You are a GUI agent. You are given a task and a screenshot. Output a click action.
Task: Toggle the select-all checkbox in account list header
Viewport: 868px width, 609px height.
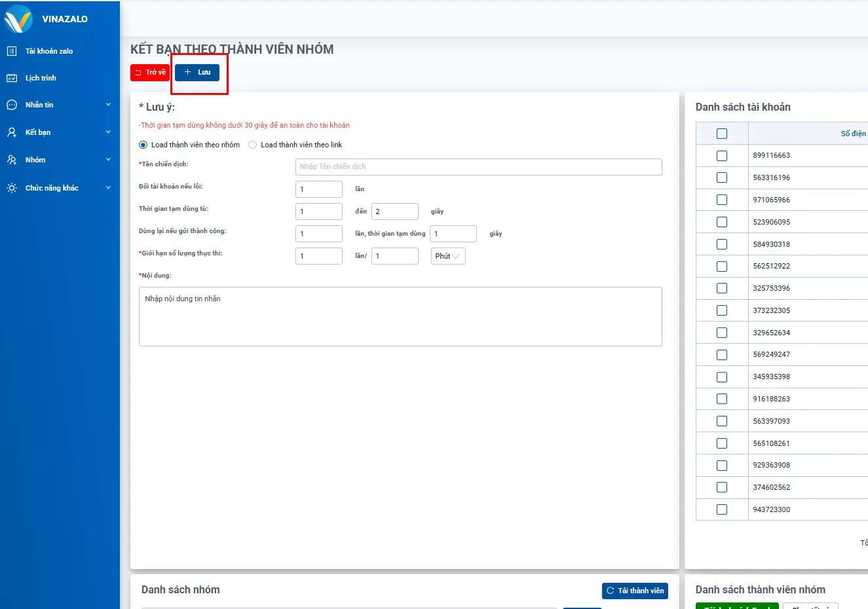coord(722,134)
